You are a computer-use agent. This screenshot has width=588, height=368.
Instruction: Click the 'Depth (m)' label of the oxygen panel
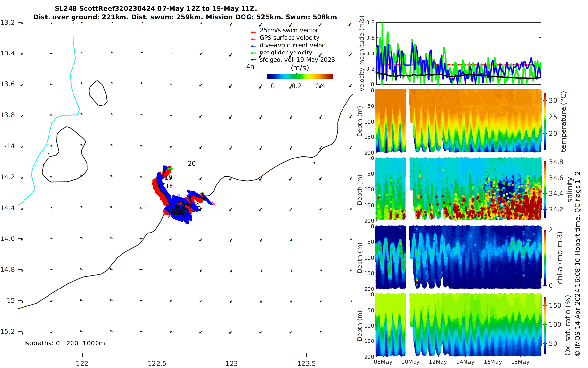[x=360, y=325]
